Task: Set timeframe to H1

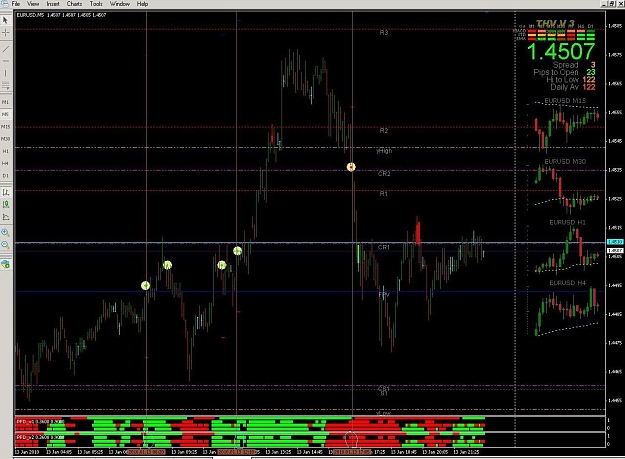Action: pos(6,151)
